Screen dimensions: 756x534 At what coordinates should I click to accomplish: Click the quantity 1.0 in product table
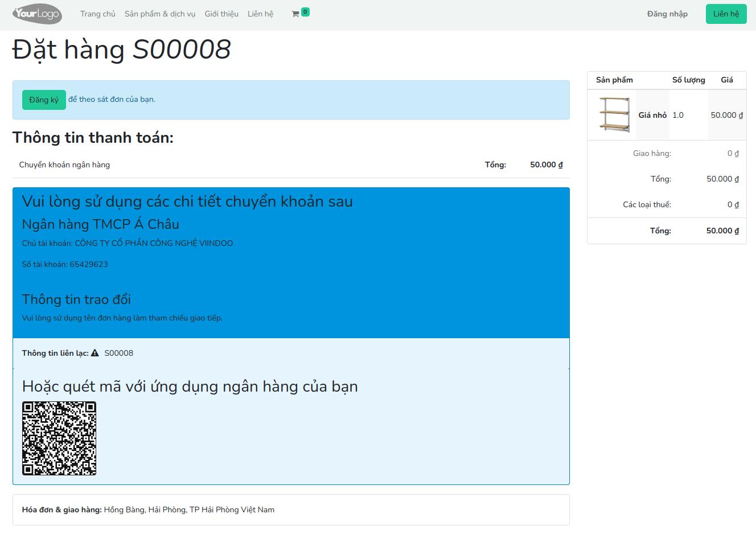click(x=678, y=115)
